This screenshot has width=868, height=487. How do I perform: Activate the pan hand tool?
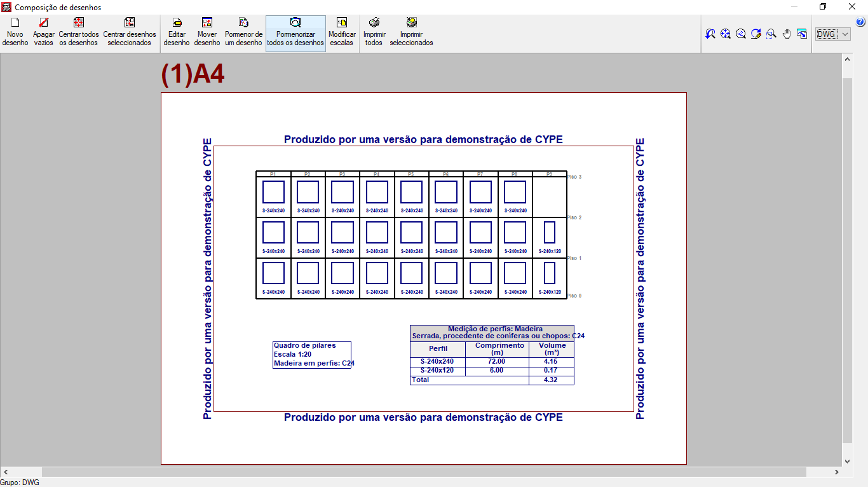pos(787,34)
